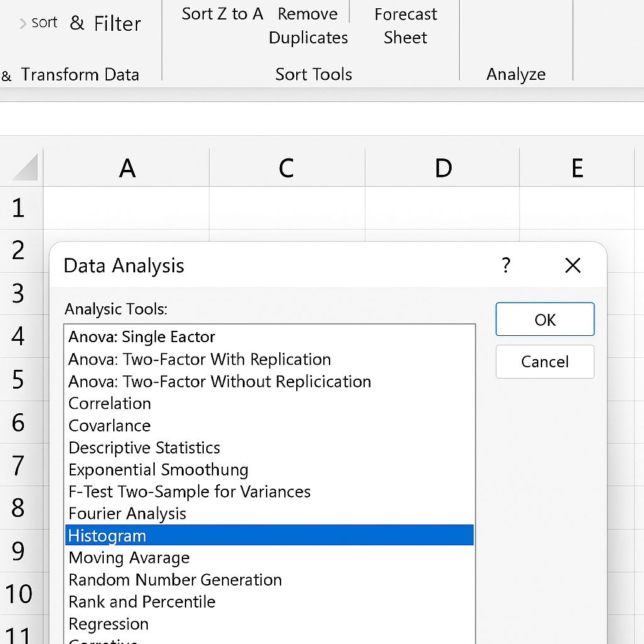The height and width of the screenshot is (644, 644).
Task: Pick Descriptive Statistics in the list
Action: click(144, 448)
